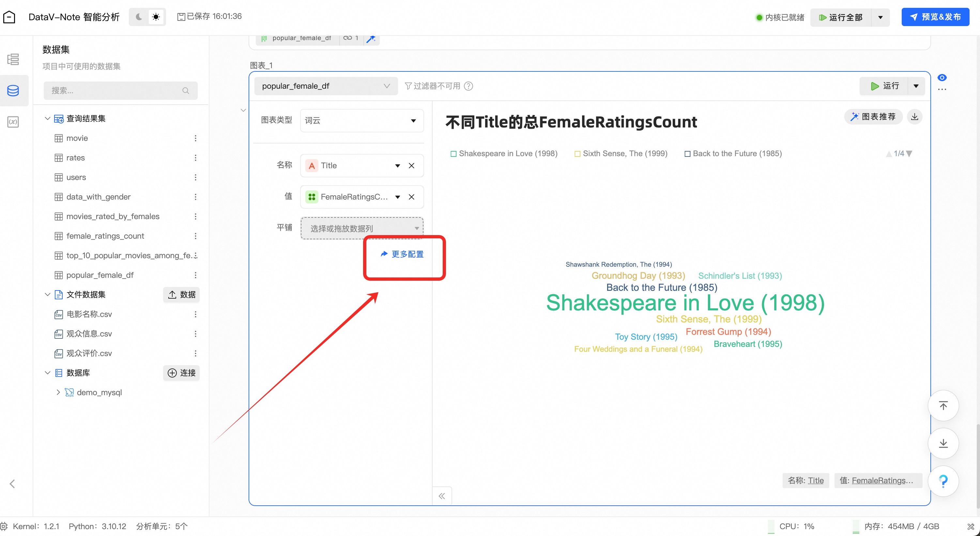The width and height of the screenshot is (980, 536).
Task: Switch to dark mode moon toggle
Action: point(139,17)
